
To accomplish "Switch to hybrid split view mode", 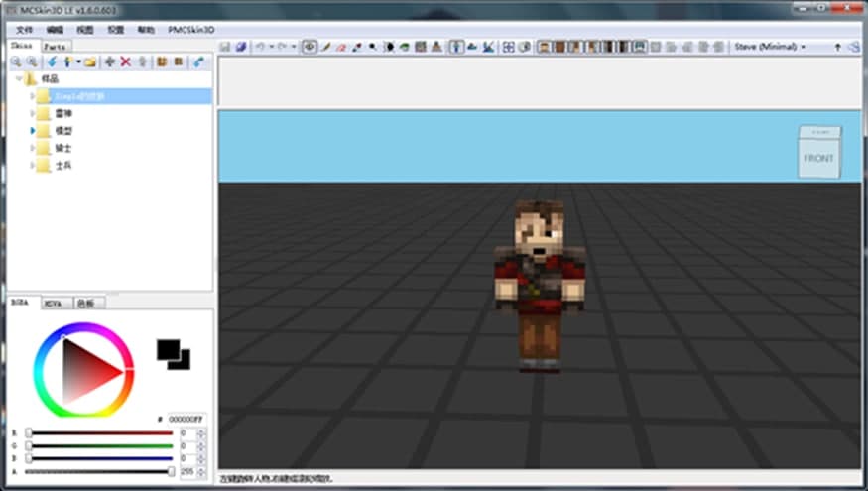I will [x=488, y=47].
